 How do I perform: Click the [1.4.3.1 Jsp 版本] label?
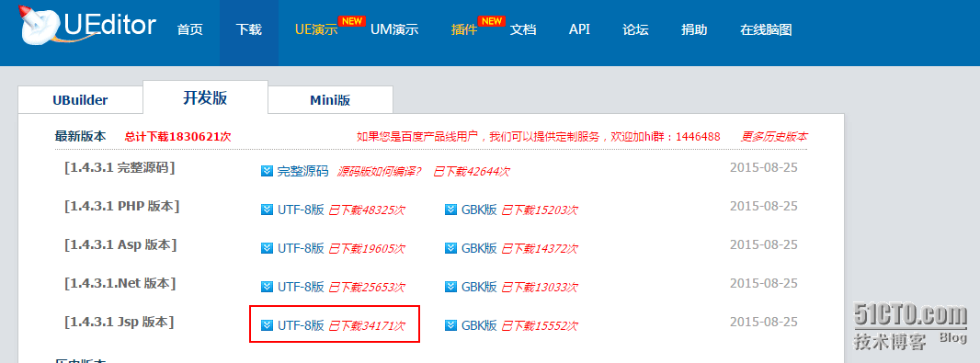pyautogui.click(x=120, y=322)
